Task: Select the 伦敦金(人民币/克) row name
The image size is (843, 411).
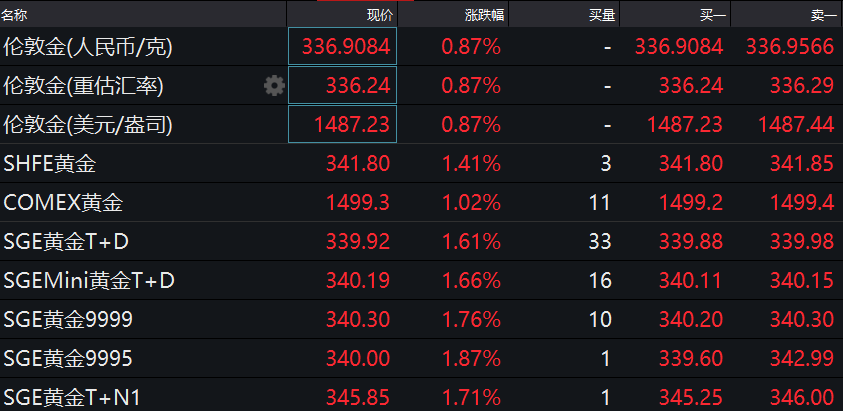Action: click(88, 47)
